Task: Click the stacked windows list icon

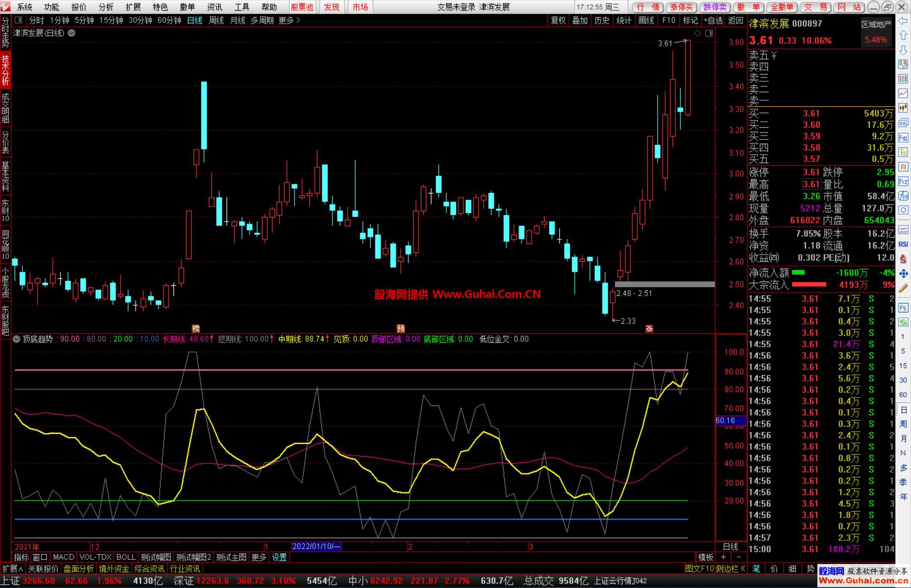Action: tap(903, 123)
